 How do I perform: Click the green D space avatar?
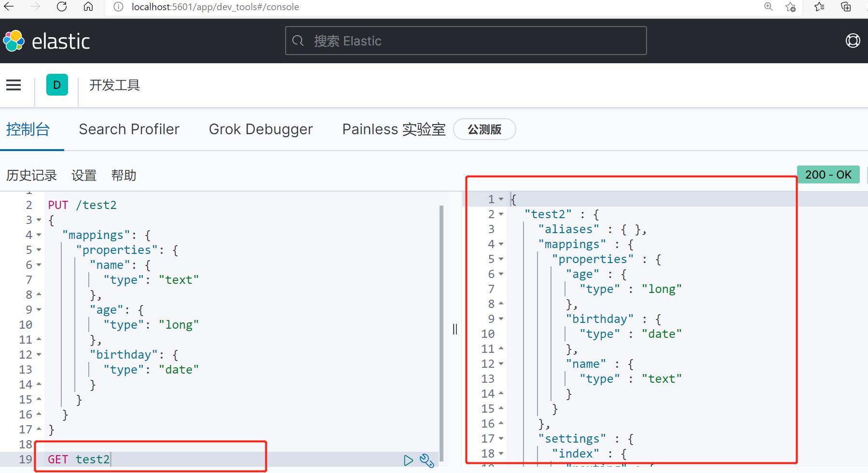click(57, 85)
